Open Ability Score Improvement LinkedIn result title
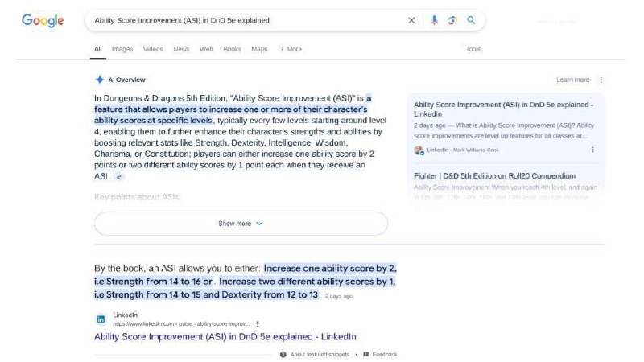The height and width of the screenshot is (362, 644). (225, 337)
